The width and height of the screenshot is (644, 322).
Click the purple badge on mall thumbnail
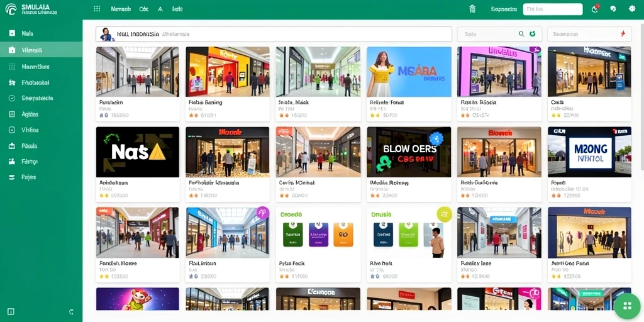pos(262,213)
